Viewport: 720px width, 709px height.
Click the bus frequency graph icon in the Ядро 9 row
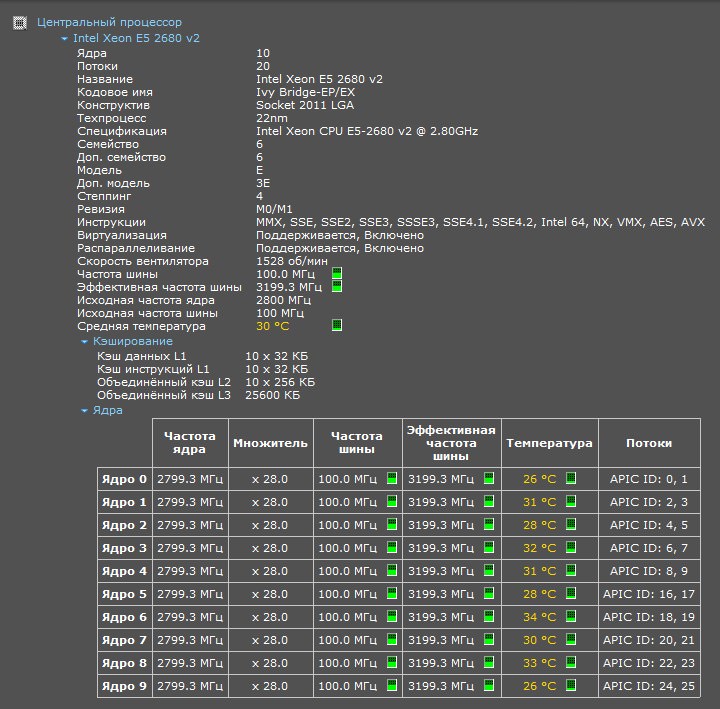(x=392, y=685)
